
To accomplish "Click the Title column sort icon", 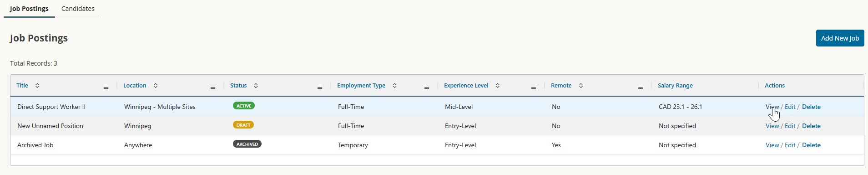I will click(x=37, y=86).
